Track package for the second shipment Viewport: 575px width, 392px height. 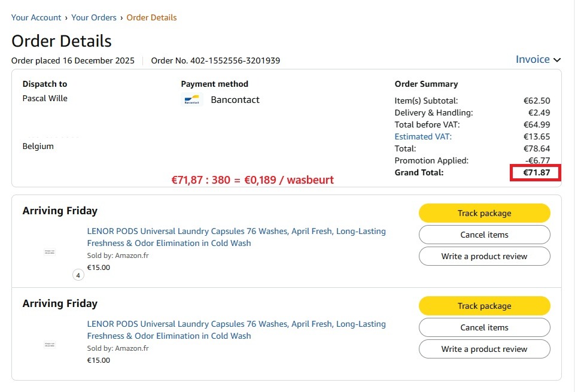tap(484, 306)
